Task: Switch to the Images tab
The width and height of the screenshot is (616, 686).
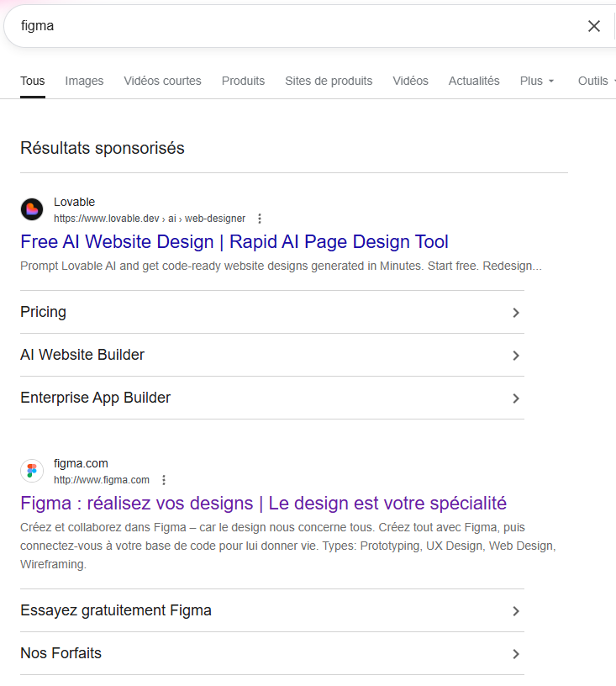Action: [x=84, y=81]
